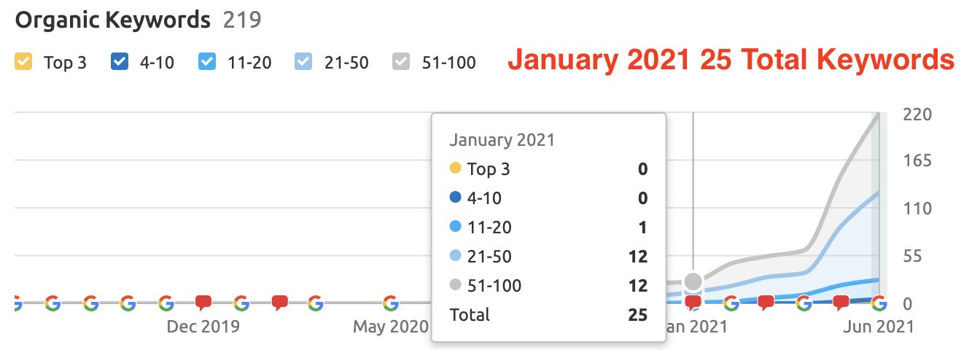Click the red note icon nearest Jun 2021
Screen dimensions: 980x350
(x=841, y=303)
